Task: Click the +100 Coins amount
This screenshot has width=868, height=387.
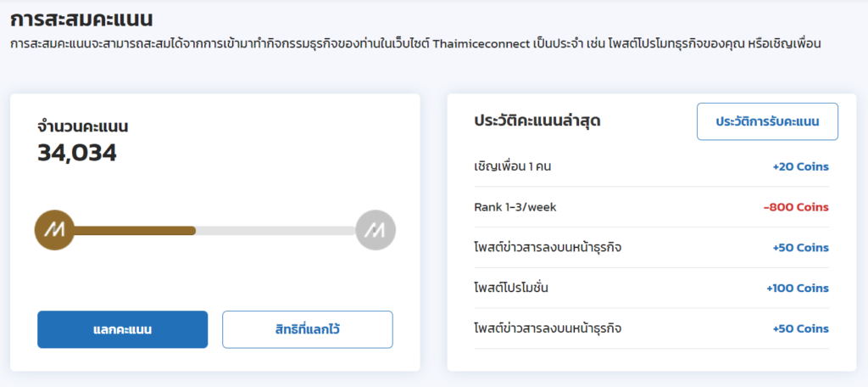Action: [x=797, y=289]
